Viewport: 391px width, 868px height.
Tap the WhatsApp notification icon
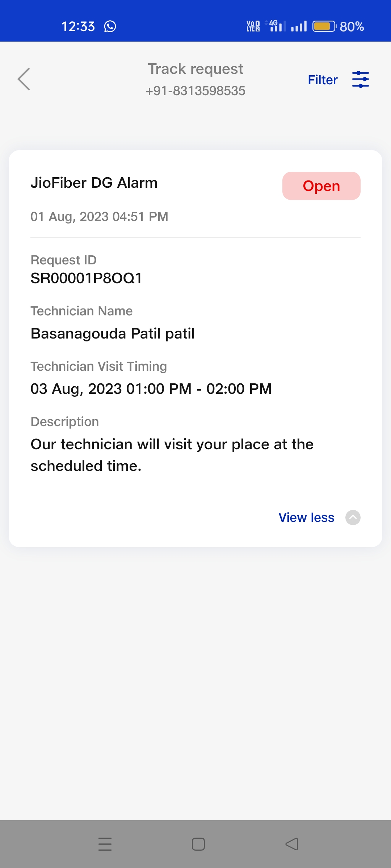(110, 26)
